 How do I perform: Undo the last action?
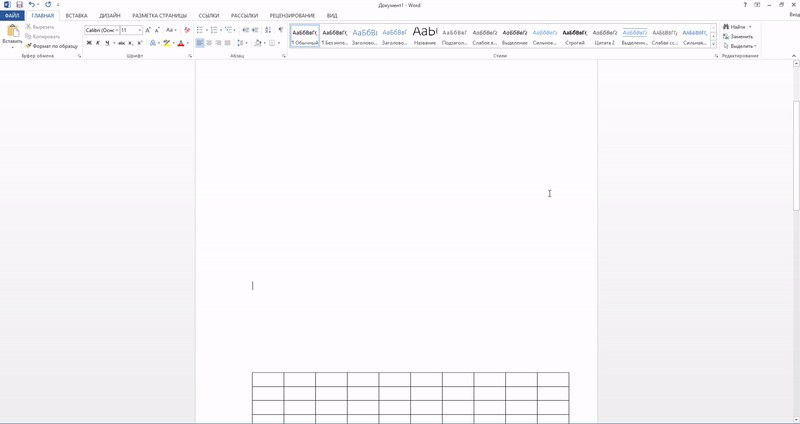pyautogui.click(x=32, y=5)
